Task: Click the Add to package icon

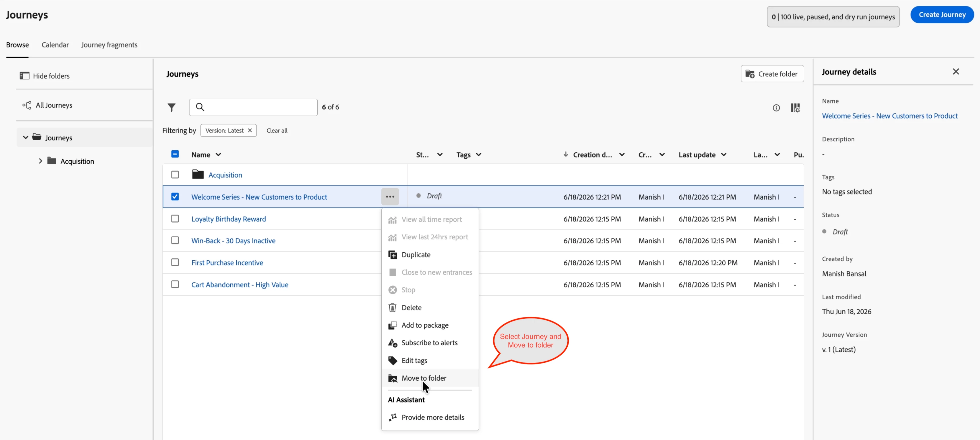Action: (393, 325)
